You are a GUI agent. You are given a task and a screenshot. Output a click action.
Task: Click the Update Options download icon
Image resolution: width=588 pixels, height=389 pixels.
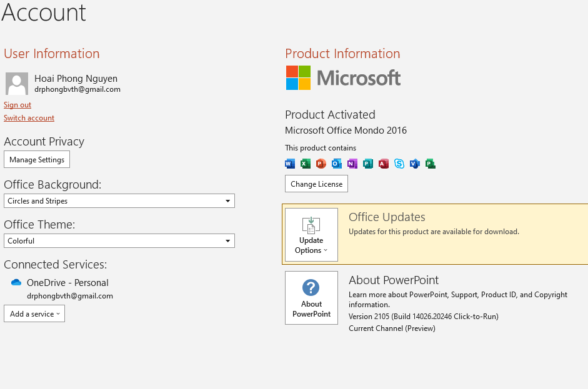pos(311,225)
